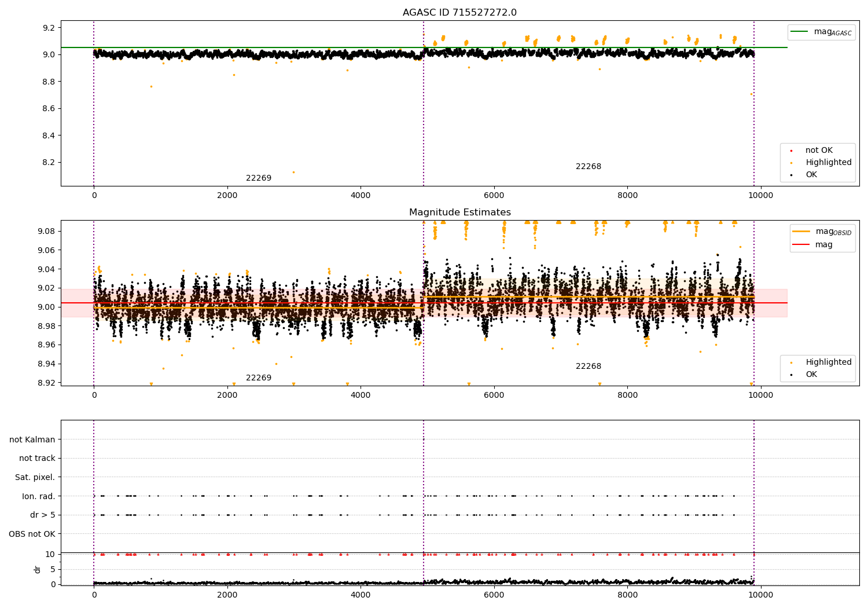868x608 pixels.
Task: Click the rotated 'dr' axis label
Action: click(x=38, y=570)
